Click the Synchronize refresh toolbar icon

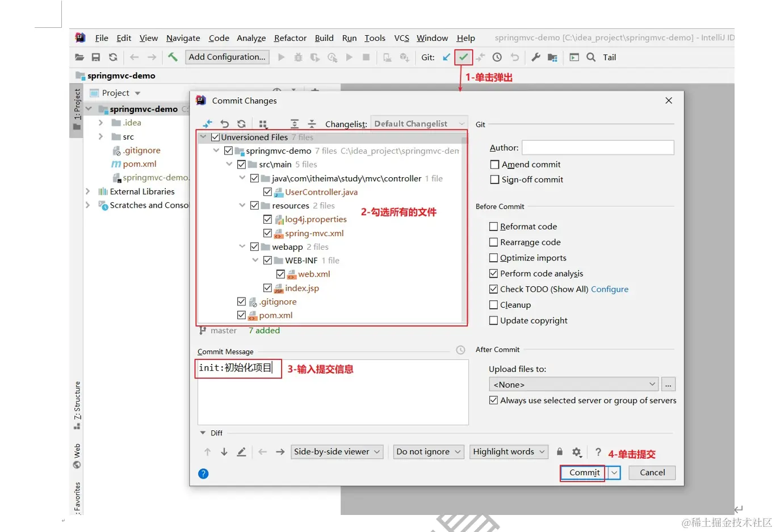pyautogui.click(x=113, y=57)
